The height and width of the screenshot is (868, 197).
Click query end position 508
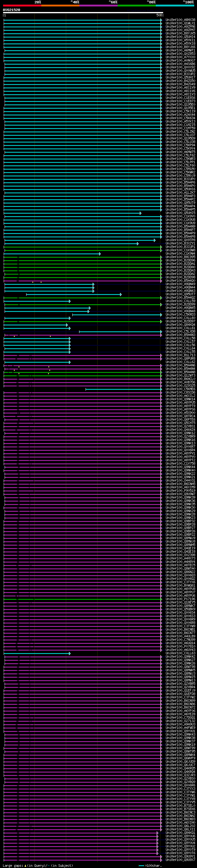[x=159, y=15]
